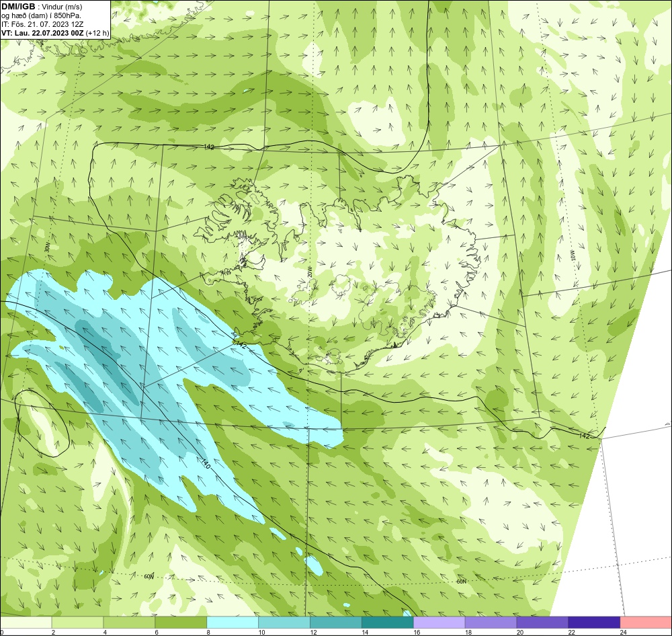Click the '10W' longitude label
Image resolution: width=672 pixels, height=636 pixels.
(573, 255)
